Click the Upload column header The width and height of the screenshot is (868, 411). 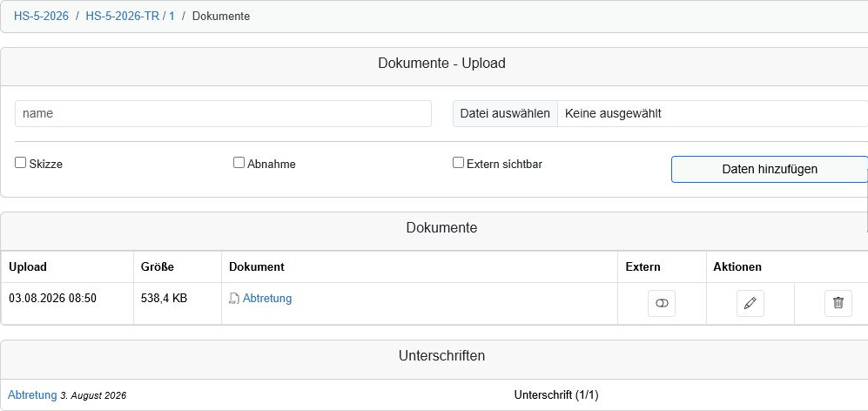click(28, 267)
